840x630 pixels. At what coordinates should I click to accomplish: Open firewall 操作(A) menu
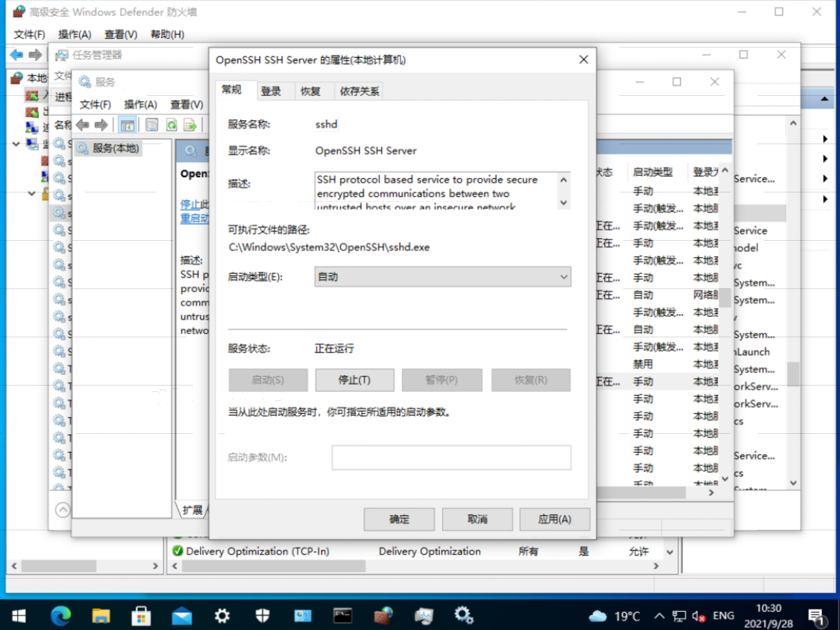tap(74, 34)
